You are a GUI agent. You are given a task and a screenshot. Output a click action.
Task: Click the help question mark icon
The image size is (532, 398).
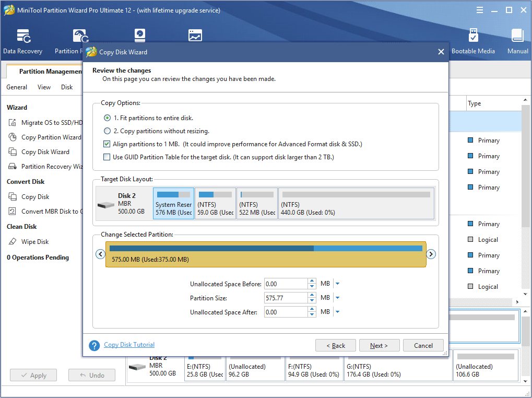[x=94, y=345]
